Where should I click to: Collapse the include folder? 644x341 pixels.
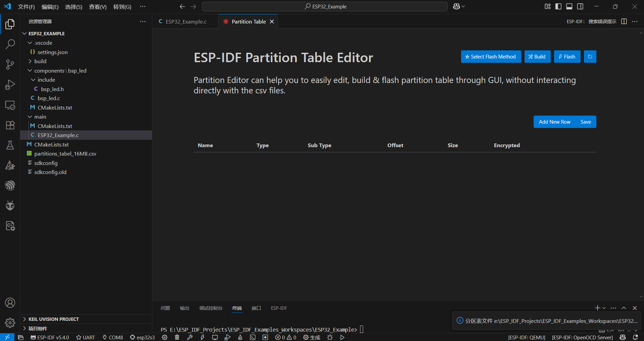point(33,80)
